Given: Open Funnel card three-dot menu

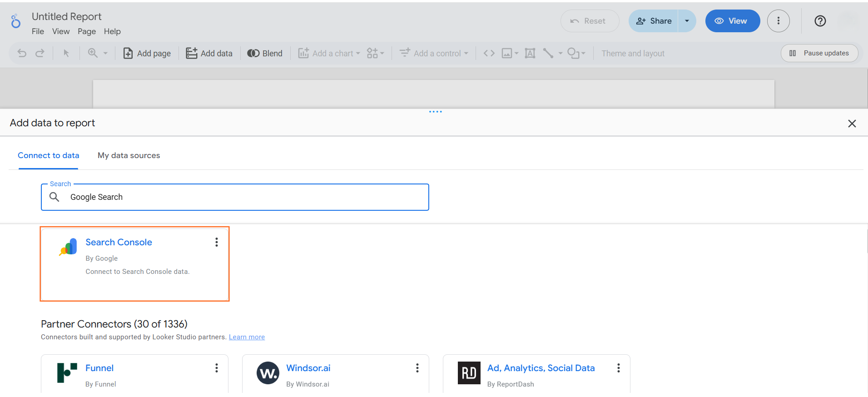Looking at the screenshot, I should tap(217, 368).
